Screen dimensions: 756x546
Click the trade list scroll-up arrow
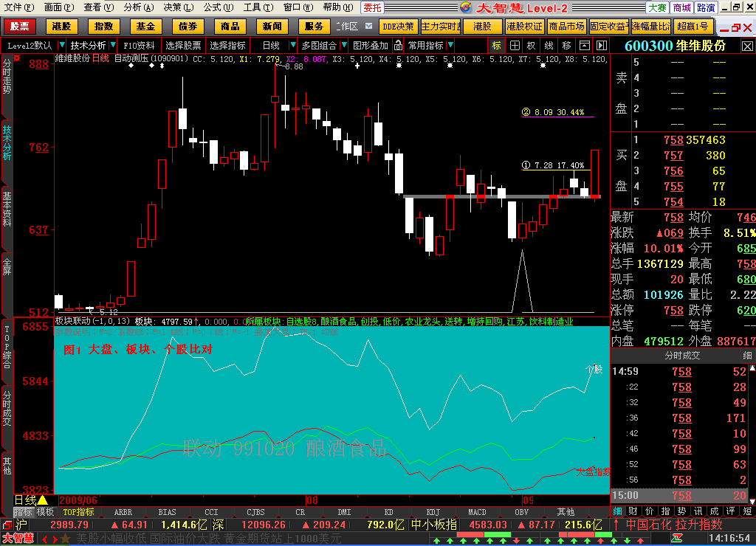coord(752,367)
